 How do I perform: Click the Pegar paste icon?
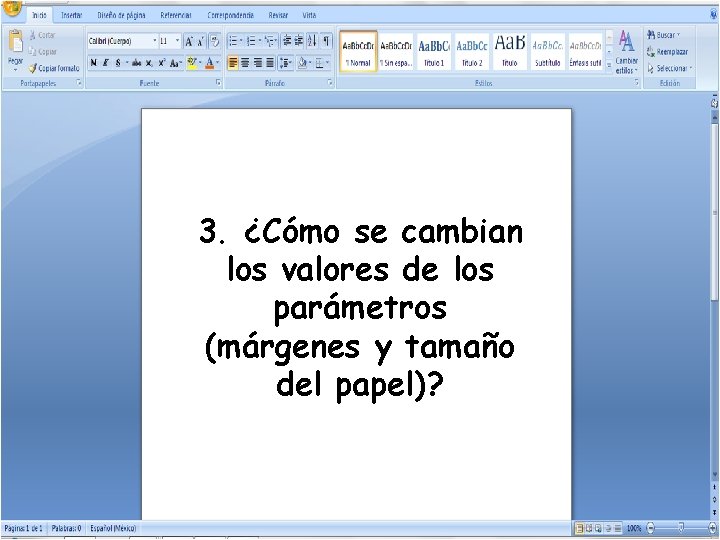15,41
